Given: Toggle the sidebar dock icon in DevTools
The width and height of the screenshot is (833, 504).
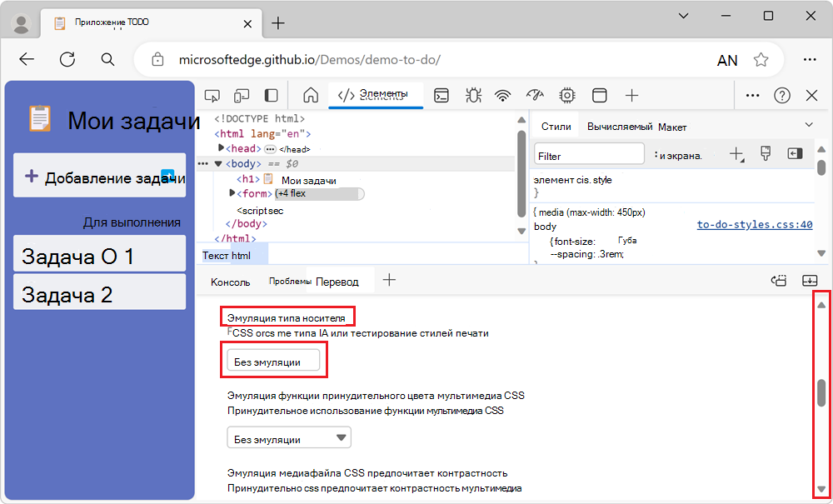Looking at the screenshot, I should pos(272,96).
